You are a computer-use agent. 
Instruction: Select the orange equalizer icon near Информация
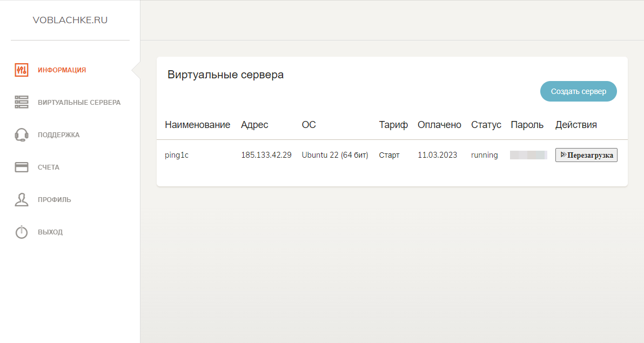click(x=21, y=70)
